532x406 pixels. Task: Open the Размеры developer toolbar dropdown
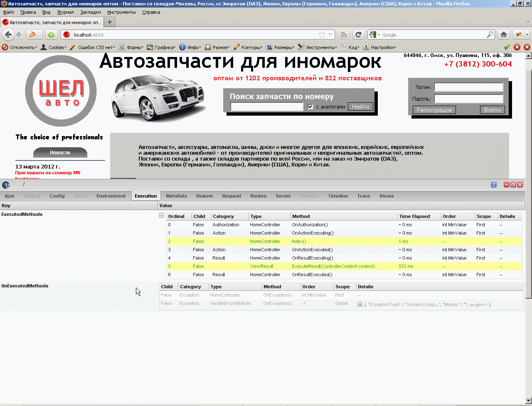point(281,47)
